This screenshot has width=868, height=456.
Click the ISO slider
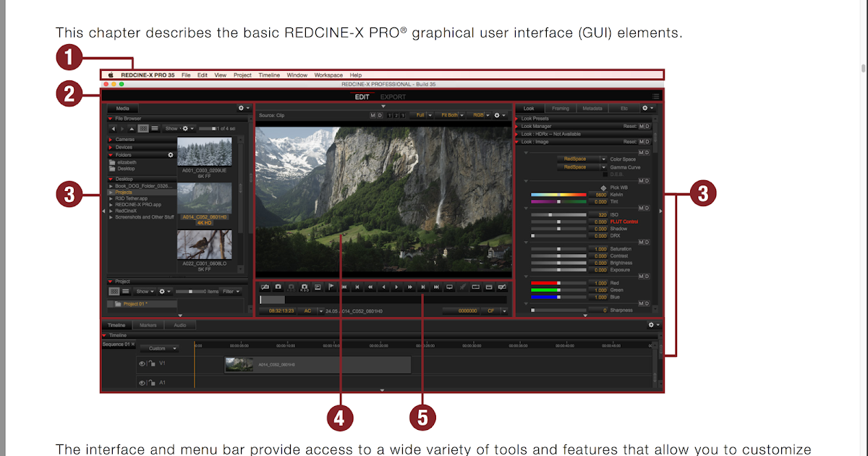558,215
